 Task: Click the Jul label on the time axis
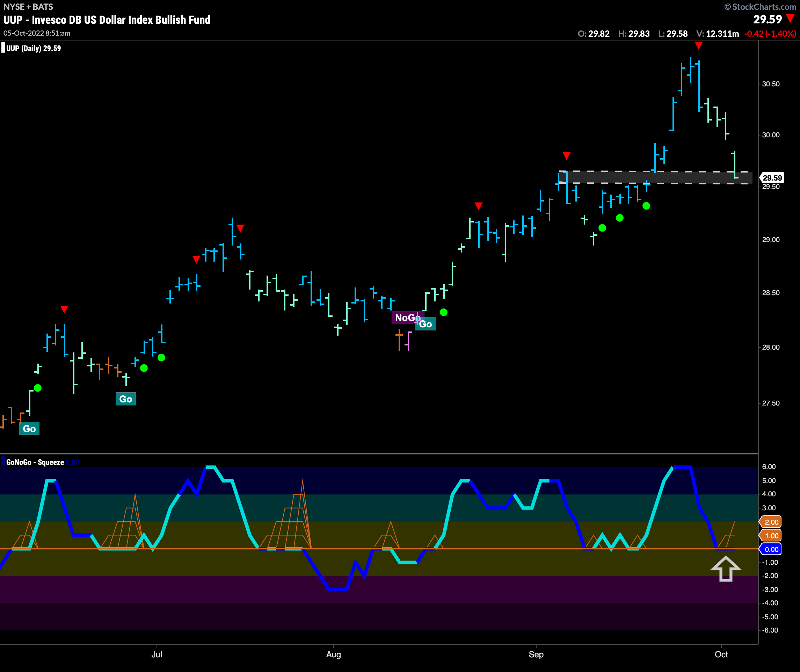click(x=157, y=655)
